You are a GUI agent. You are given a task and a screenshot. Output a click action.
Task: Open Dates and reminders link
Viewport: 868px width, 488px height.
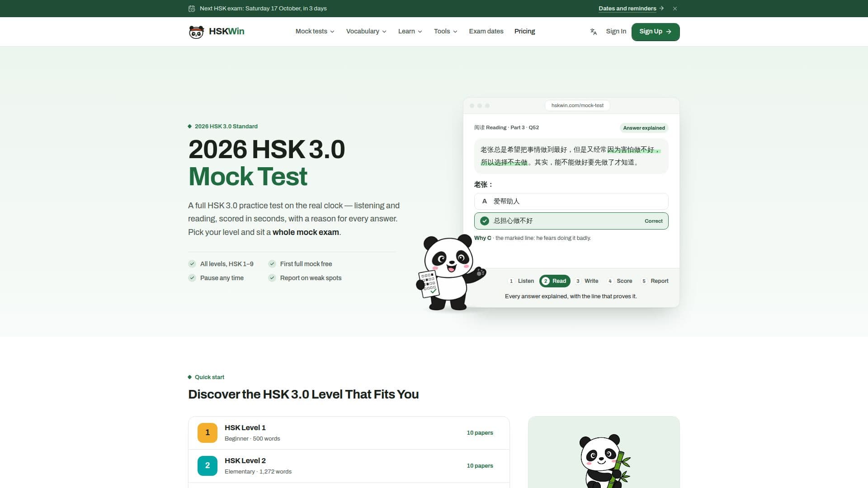pos(631,9)
